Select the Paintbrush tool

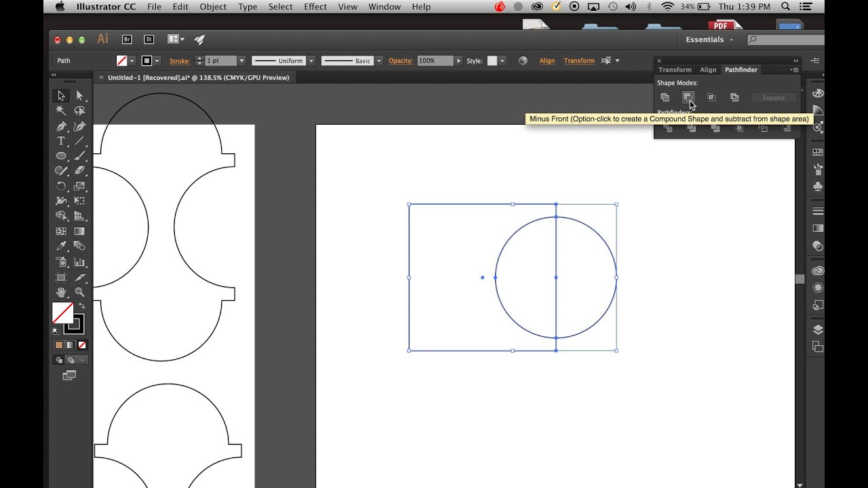(79, 156)
